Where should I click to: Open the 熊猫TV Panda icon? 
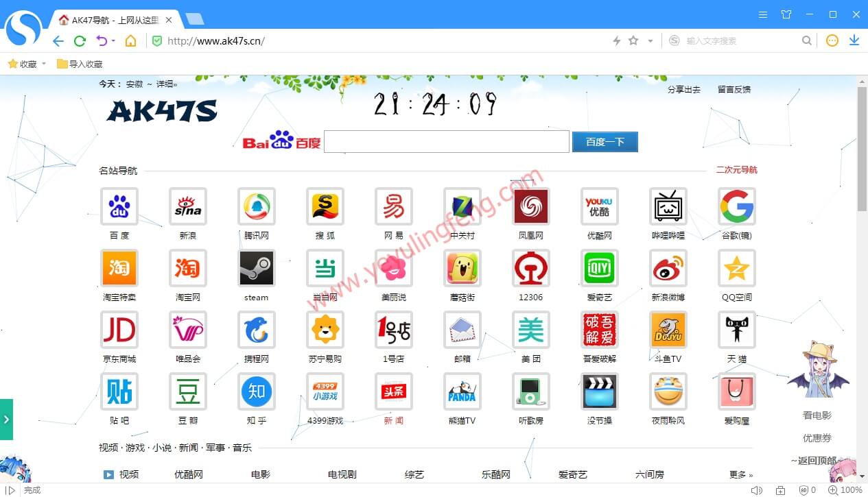[462, 391]
